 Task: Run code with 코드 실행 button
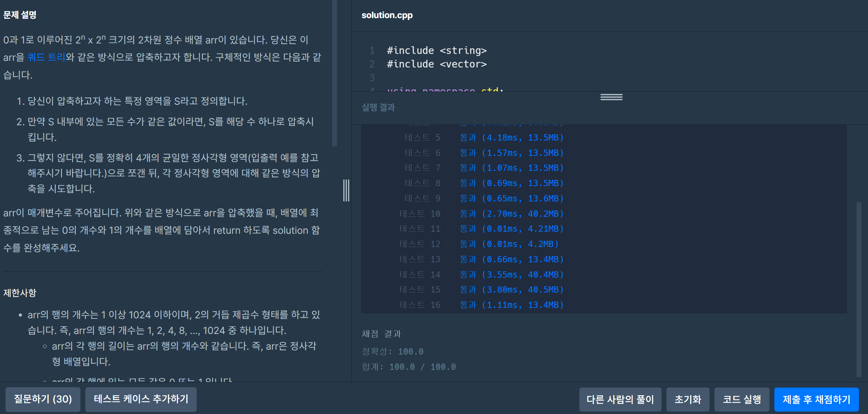click(x=741, y=399)
